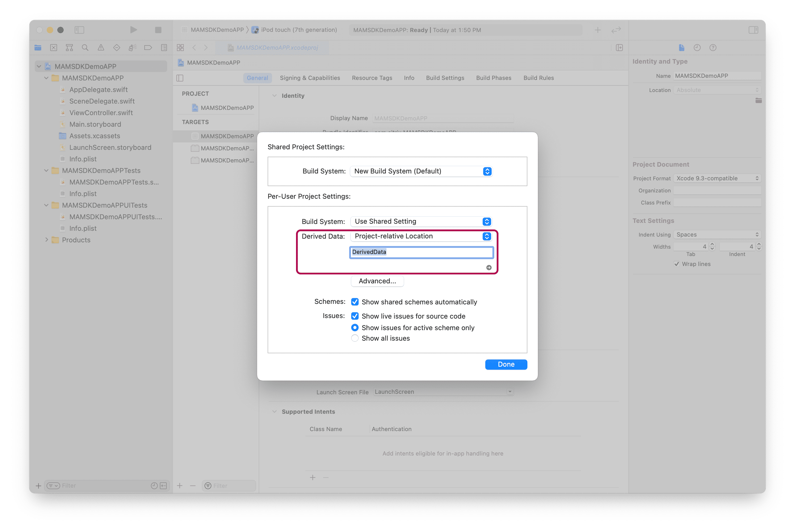Show the History inspector clock icon

pyautogui.click(x=697, y=48)
